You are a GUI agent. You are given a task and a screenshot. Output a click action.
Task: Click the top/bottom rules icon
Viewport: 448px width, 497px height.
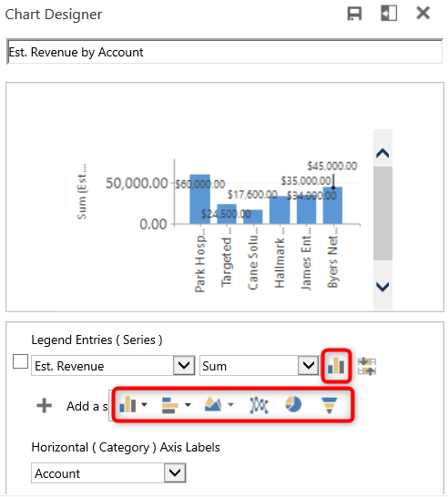pos(367,366)
